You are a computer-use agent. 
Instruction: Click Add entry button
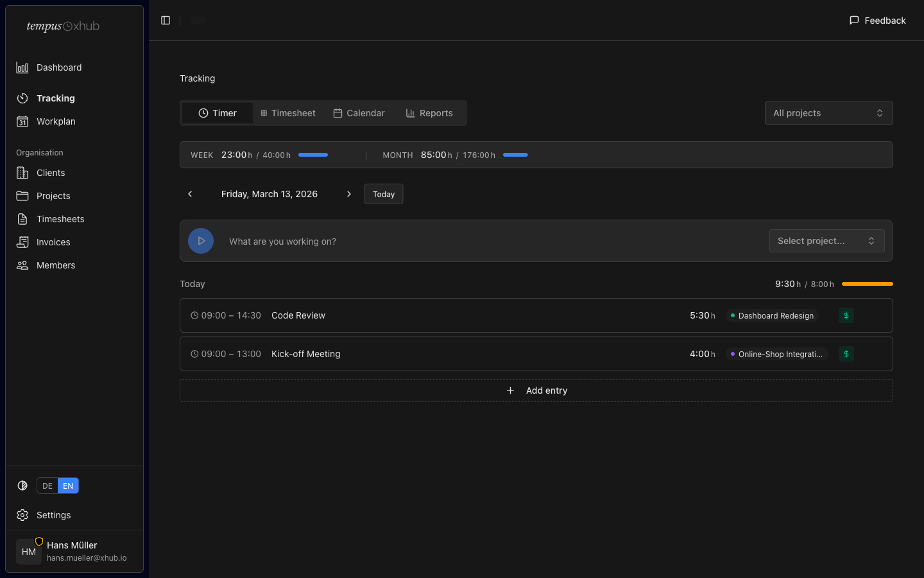[x=536, y=390]
